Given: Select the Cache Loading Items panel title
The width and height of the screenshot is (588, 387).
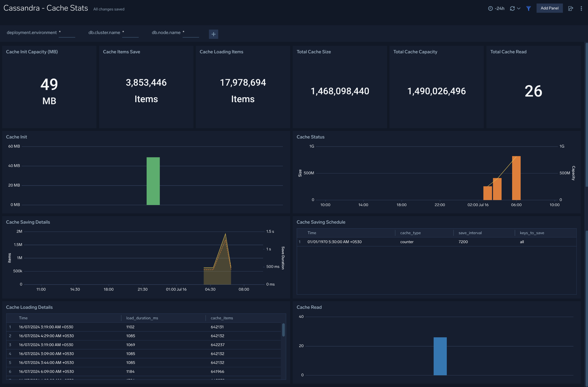Looking at the screenshot, I should 221,52.
